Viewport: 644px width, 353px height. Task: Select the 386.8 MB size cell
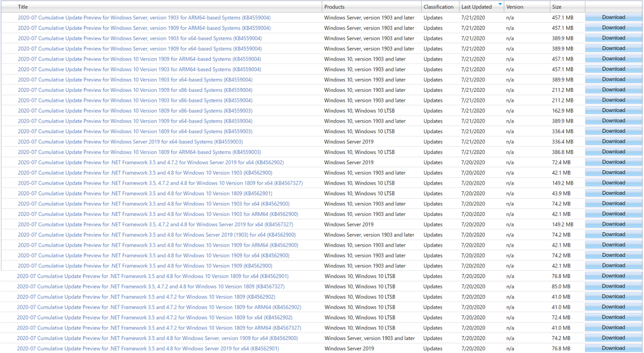coord(562,152)
